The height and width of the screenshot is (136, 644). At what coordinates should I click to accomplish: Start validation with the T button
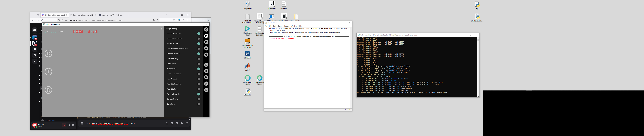pyautogui.click(x=49, y=72)
